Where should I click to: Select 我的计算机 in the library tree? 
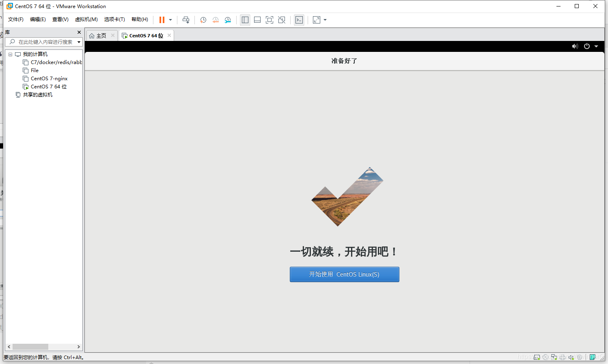(x=35, y=54)
